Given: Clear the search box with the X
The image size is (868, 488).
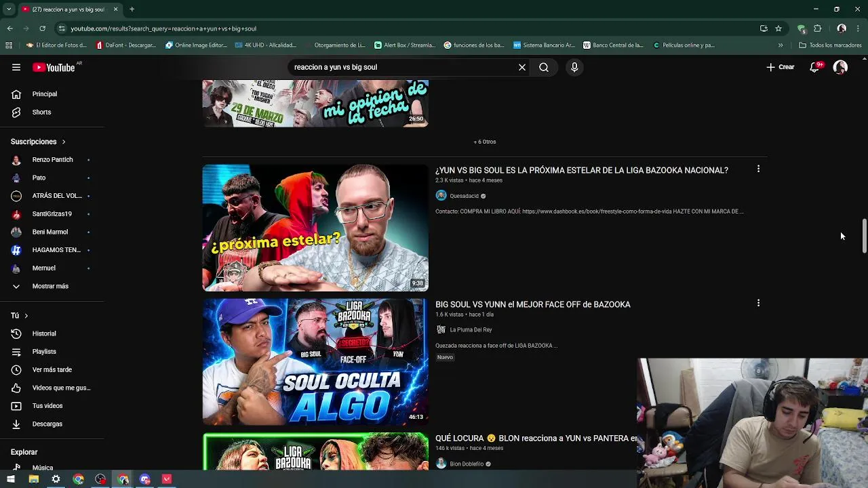Looking at the screenshot, I should tap(522, 67).
